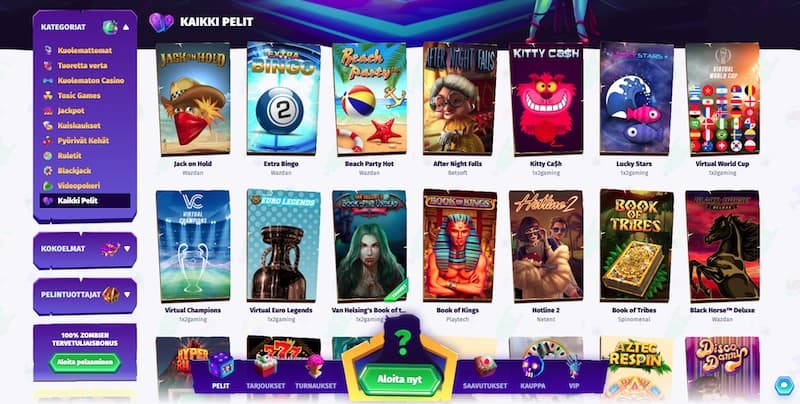Collapse the Kategoriat panel

(126, 27)
